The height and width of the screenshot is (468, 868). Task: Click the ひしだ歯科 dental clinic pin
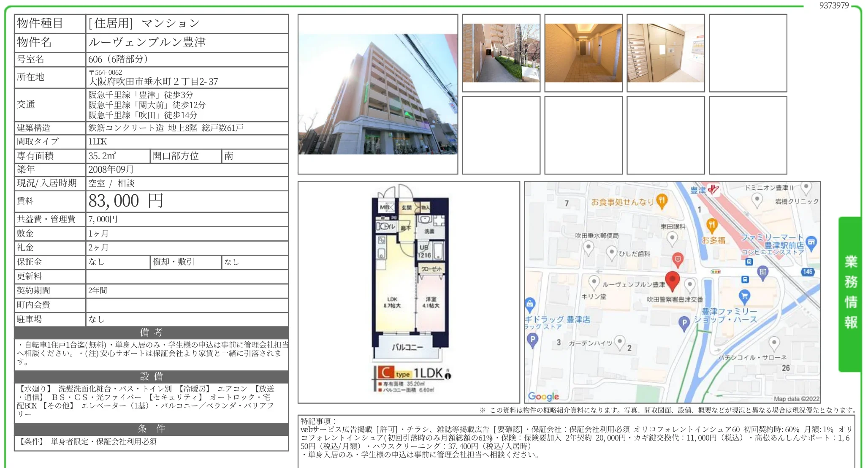click(612, 253)
